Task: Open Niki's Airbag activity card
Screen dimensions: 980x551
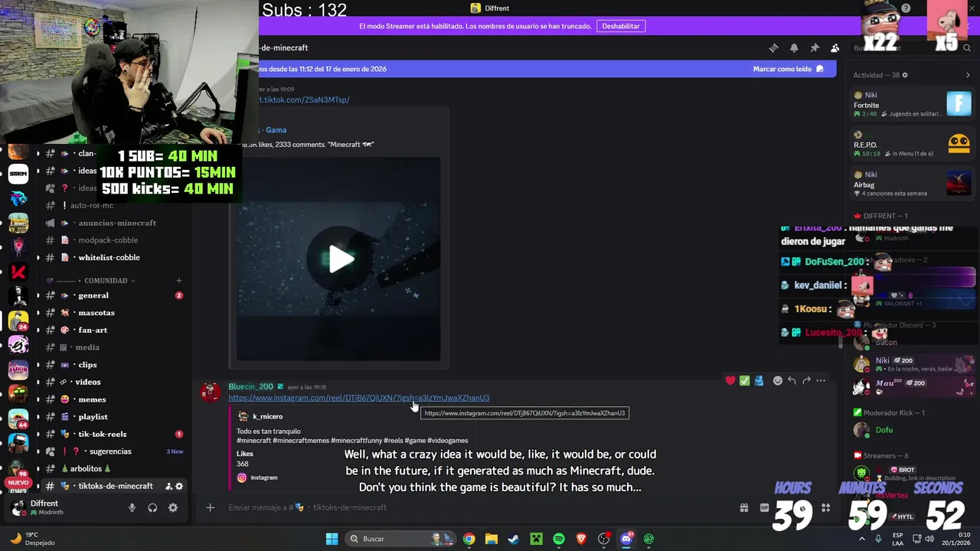Action: pos(912,184)
